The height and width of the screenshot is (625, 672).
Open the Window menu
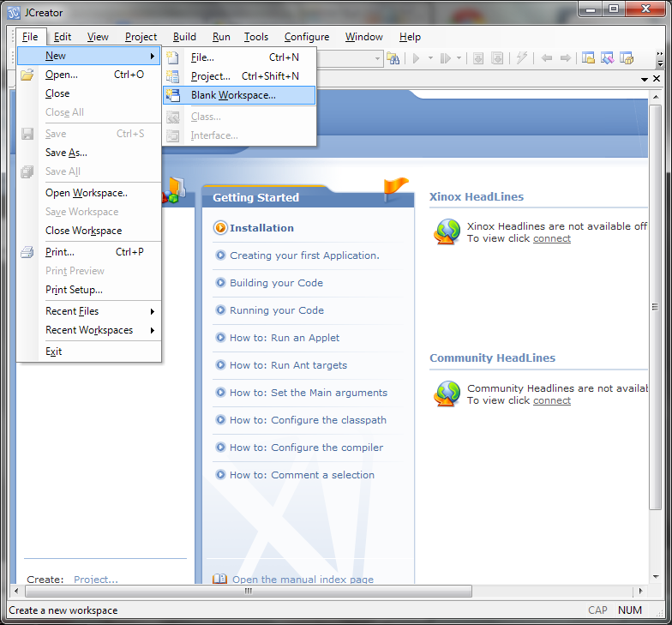[364, 37]
